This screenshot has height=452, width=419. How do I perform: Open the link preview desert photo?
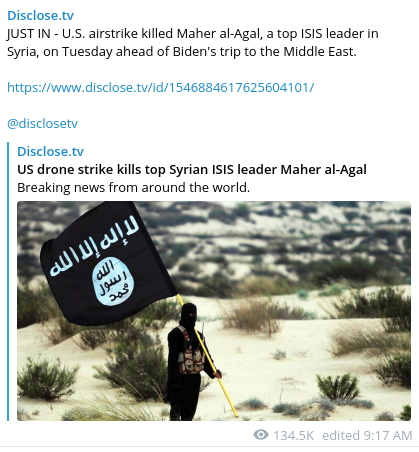point(214,311)
